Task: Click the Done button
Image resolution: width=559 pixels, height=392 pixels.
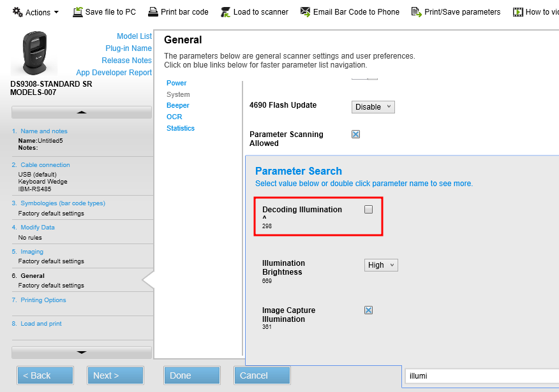Action: (x=192, y=375)
